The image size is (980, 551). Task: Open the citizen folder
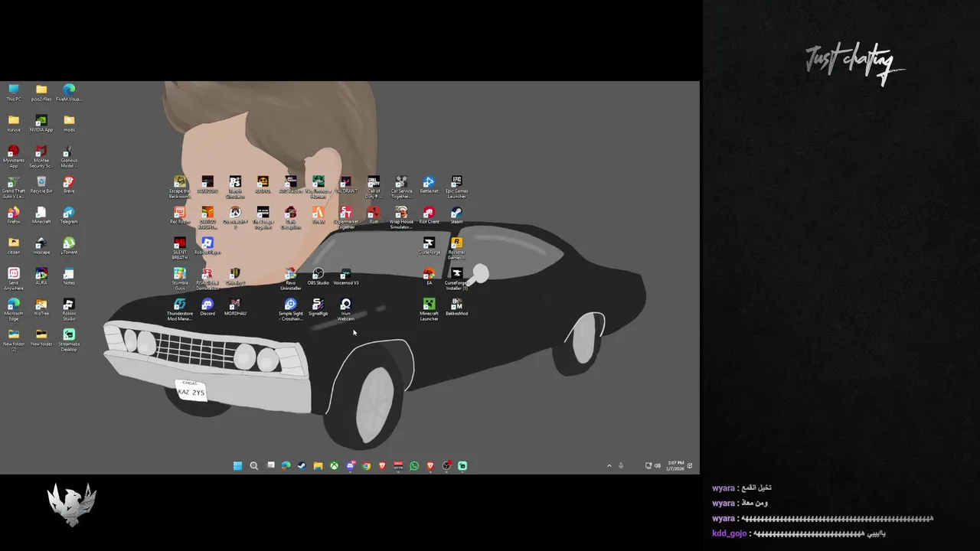(14, 246)
